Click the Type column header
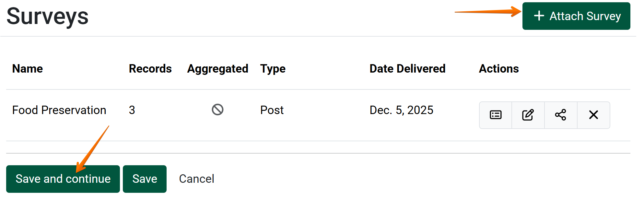644x197 pixels. (x=273, y=69)
